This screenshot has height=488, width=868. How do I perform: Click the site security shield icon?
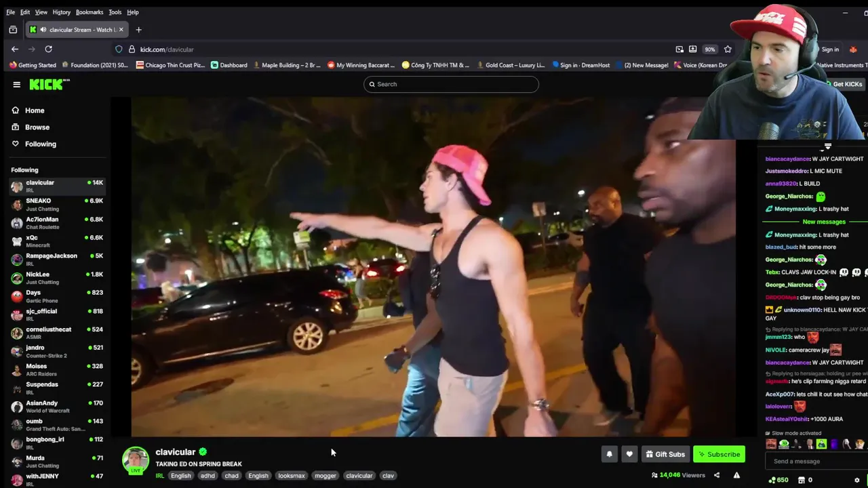(119, 49)
